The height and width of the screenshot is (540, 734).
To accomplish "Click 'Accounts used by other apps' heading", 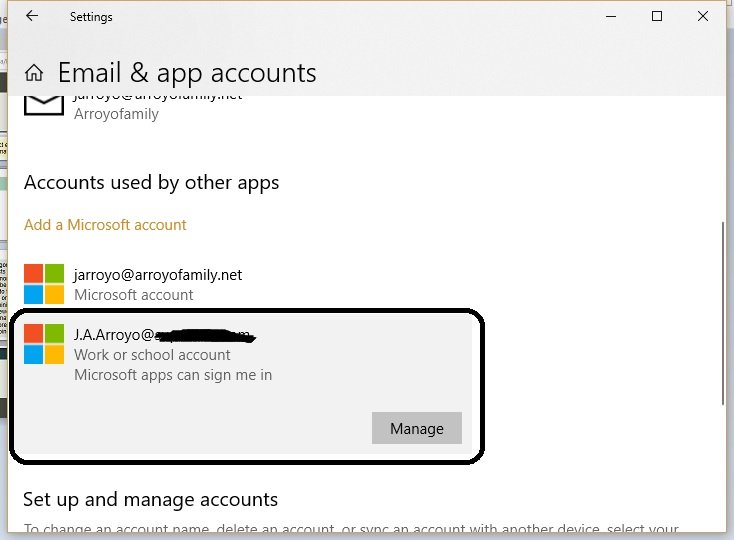I will [152, 183].
